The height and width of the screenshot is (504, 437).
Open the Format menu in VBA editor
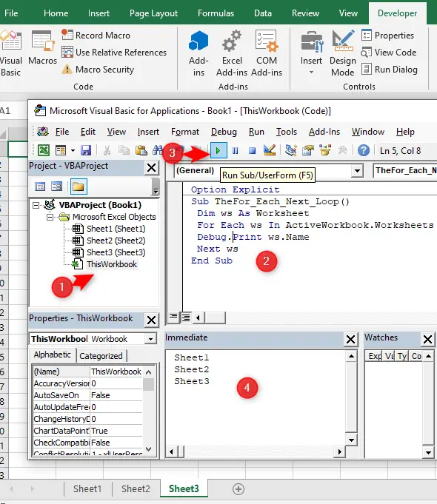185,132
